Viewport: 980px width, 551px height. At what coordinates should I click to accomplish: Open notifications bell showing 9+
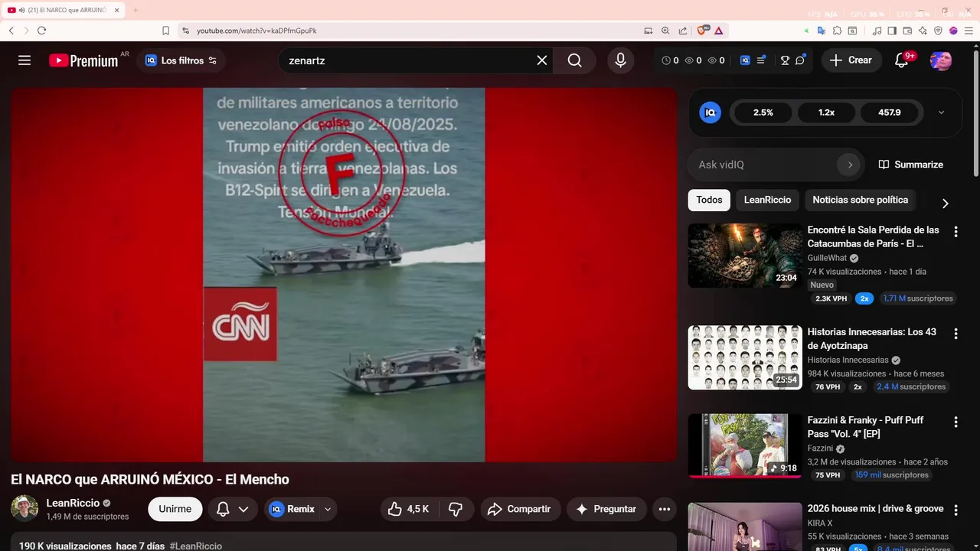tap(902, 60)
